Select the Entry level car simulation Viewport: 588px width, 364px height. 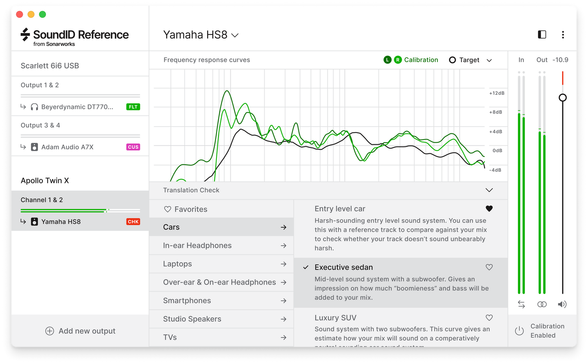(x=401, y=229)
